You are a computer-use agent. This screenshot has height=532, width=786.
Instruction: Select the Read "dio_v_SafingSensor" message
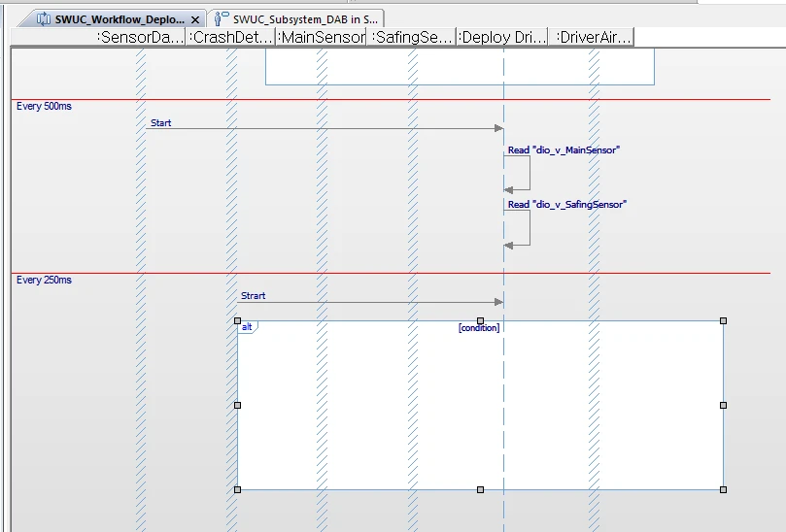(567, 205)
